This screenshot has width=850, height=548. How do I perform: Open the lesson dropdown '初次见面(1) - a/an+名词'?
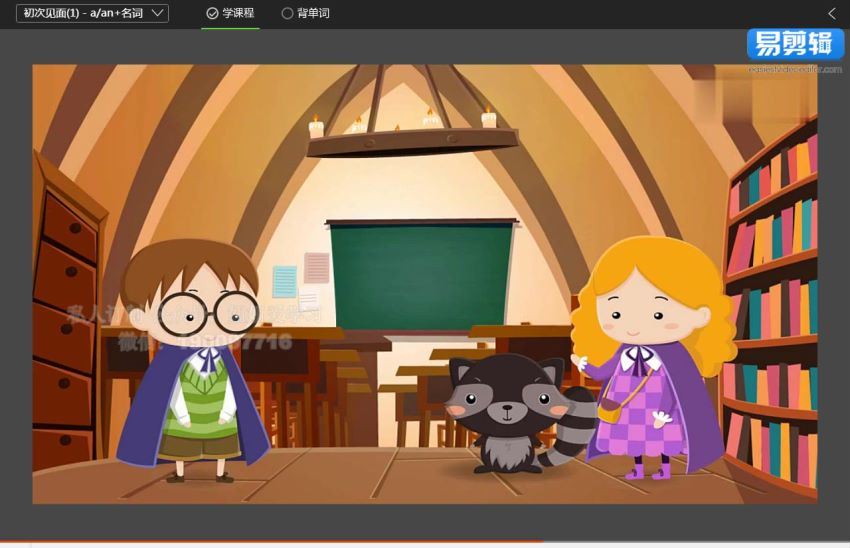pyautogui.click(x=92, y=13)
